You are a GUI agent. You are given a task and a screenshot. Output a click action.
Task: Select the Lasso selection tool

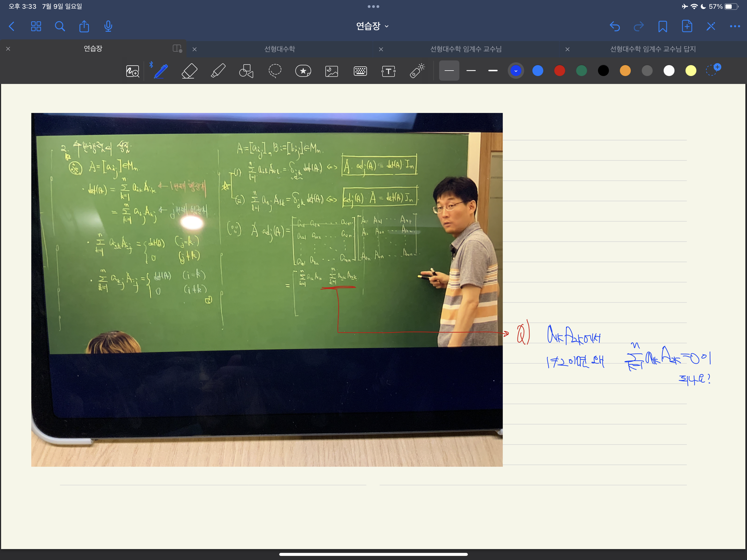275,71
